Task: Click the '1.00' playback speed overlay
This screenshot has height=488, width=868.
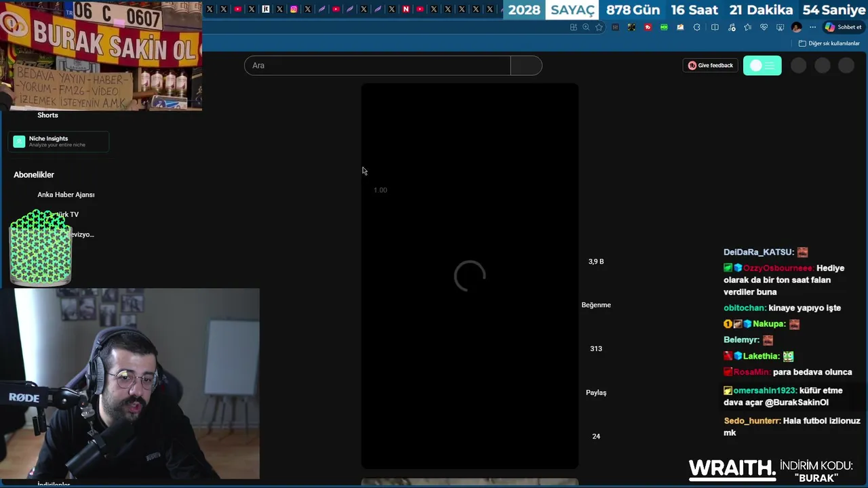Action: click(x=380, y=190)
